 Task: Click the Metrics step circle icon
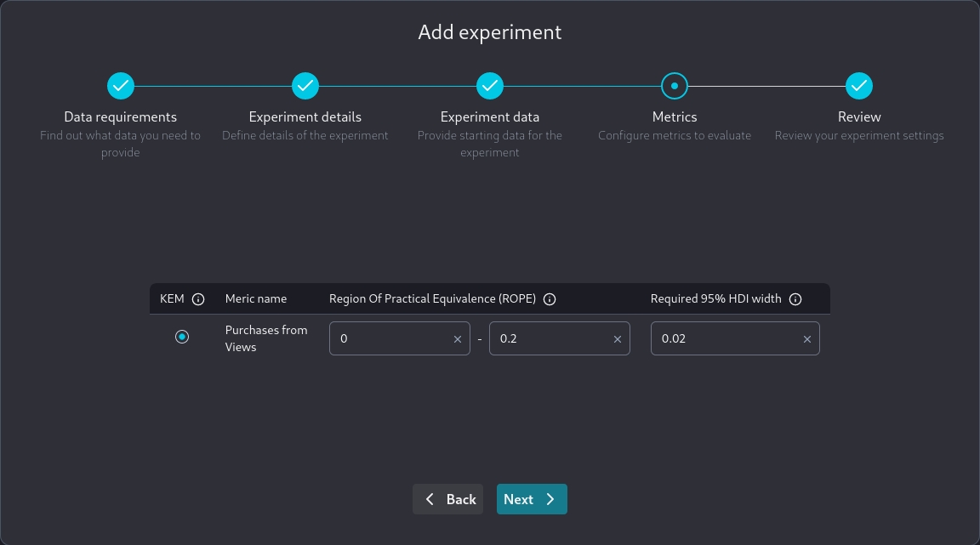pyautogui.click(x=675, y=86)
